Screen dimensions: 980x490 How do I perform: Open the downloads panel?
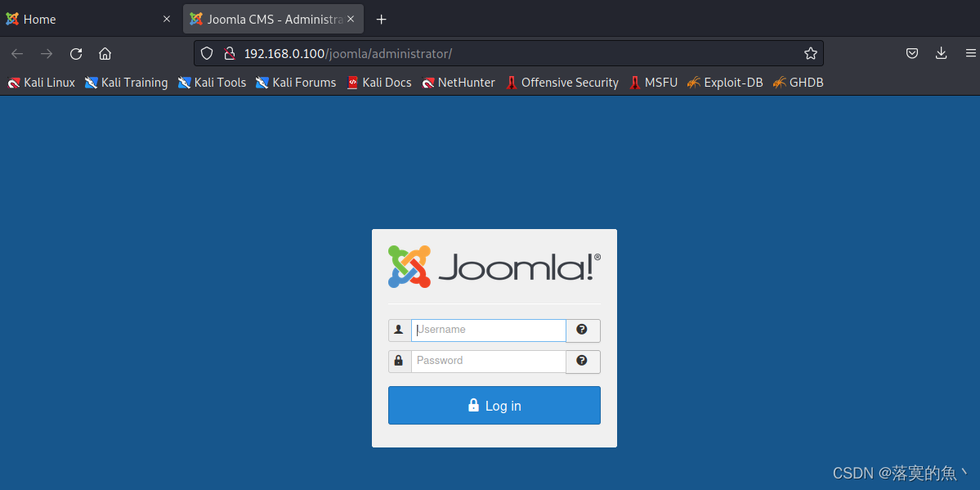tap(942, 54)
